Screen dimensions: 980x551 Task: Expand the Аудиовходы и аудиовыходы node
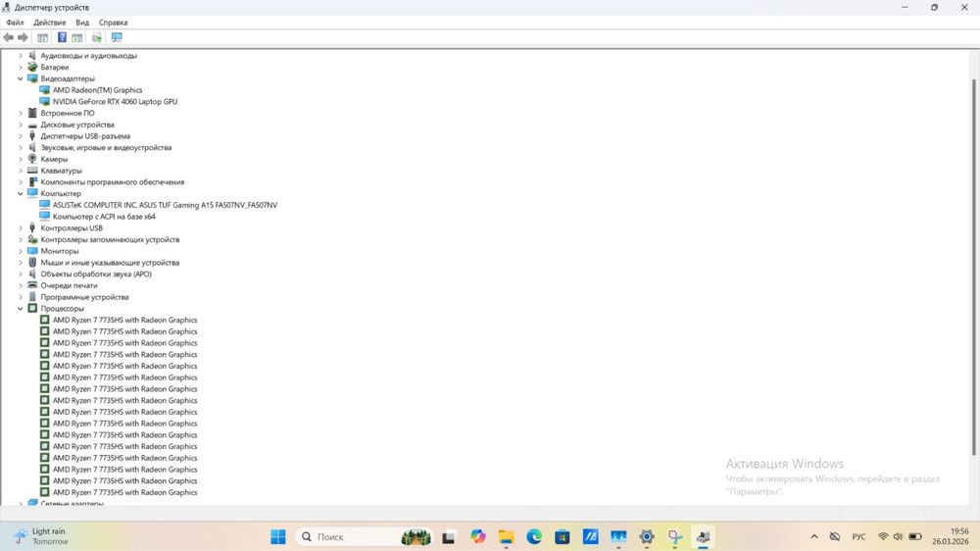tap(20, 56)
